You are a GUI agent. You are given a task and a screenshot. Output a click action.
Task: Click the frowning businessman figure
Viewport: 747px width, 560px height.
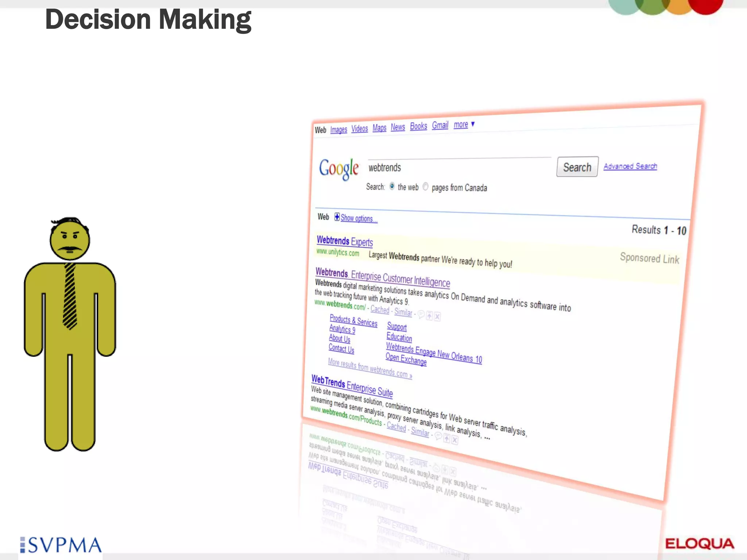click(70, 334)
